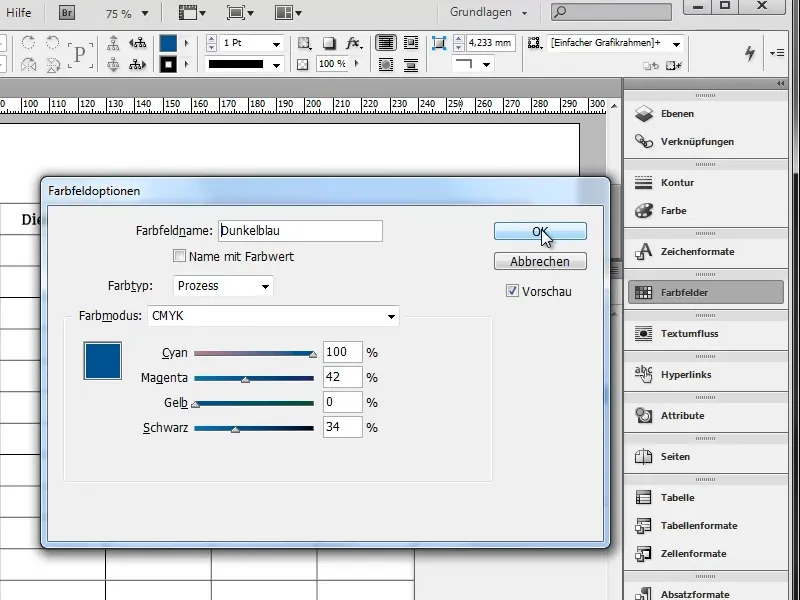This screenshot has height=600, width=800.
Task: Click the jump object wrap icon
Action: [411, 65]
